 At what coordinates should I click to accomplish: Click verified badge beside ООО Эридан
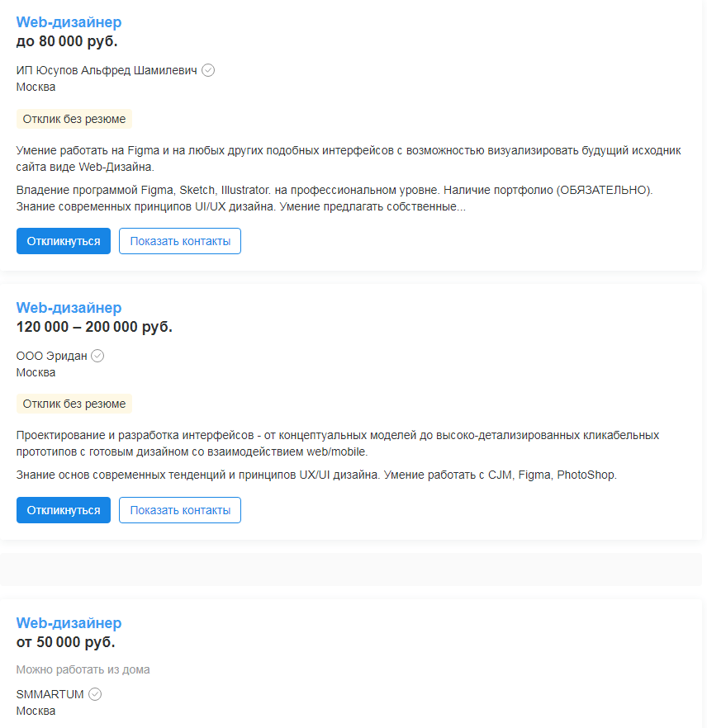pyautogui.click(x=97, y=356)
